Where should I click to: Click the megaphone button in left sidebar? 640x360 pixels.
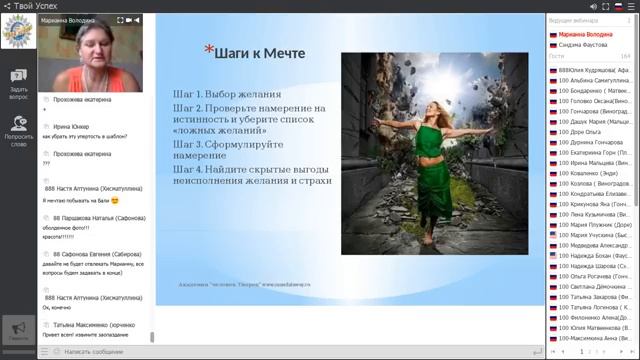(18, 330)
